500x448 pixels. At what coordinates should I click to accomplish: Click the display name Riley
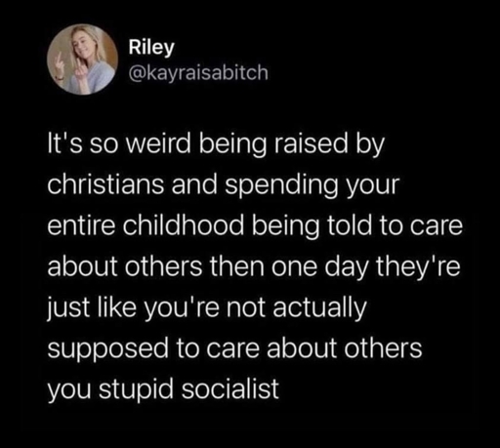[x=151, y=48]
